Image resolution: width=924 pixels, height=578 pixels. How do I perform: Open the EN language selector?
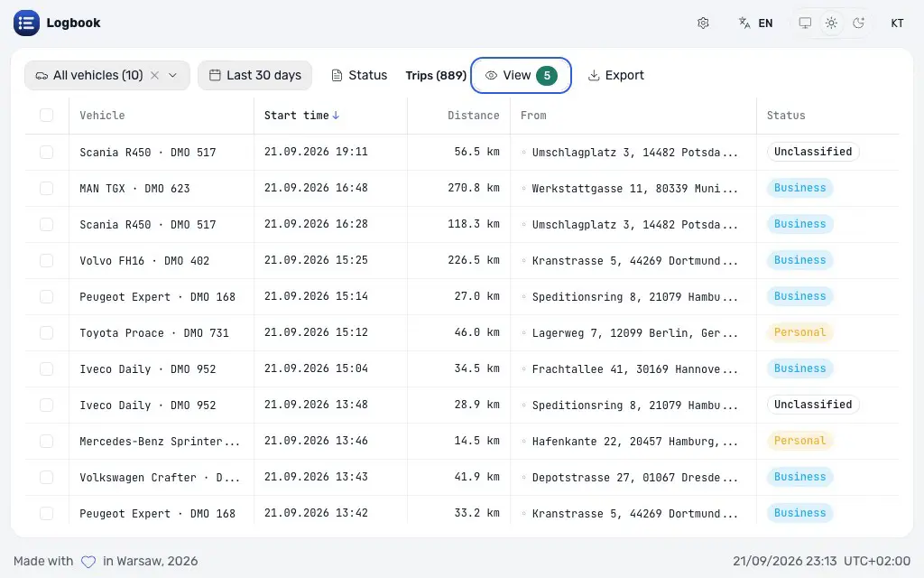(756, 23)
